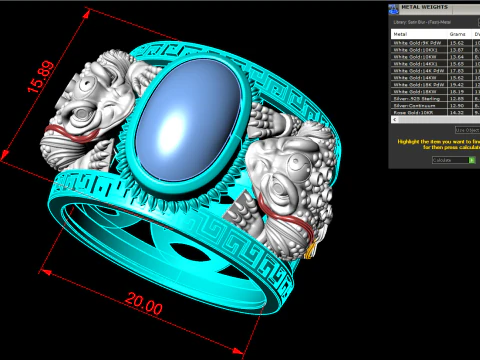Select the Rose Gold 10KR row
The image size is (480, 360).
point(435,113)
